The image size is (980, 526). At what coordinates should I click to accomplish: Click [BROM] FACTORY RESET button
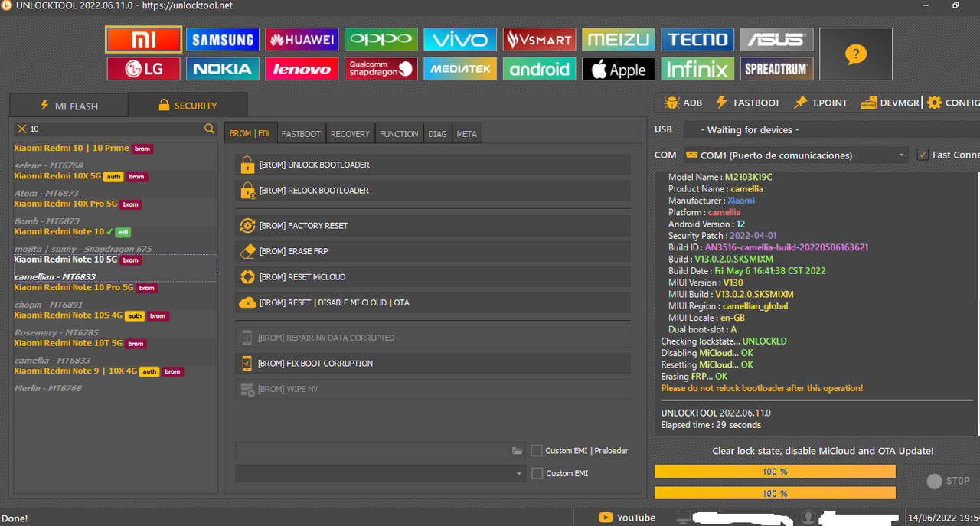433,226
